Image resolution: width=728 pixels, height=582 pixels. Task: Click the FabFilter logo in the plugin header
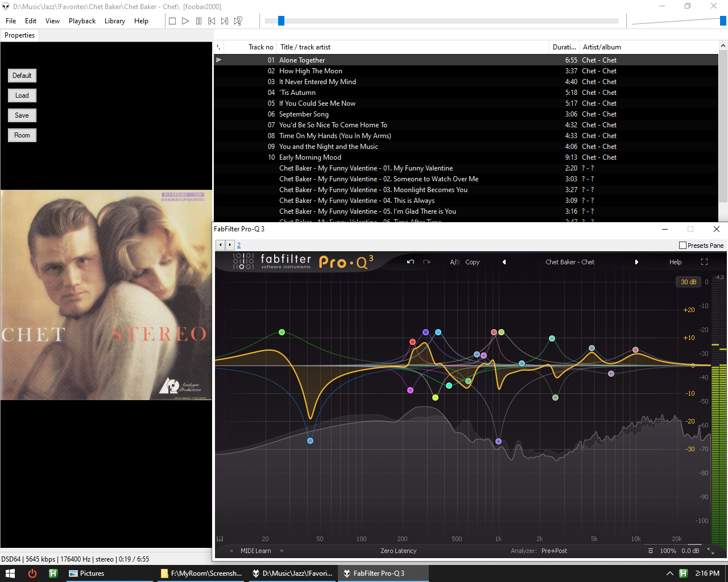pos(272,261)
